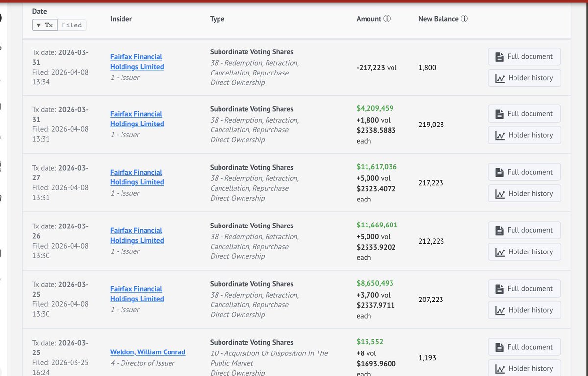Click the +1,800 vol quantity

tap(373, 120)
